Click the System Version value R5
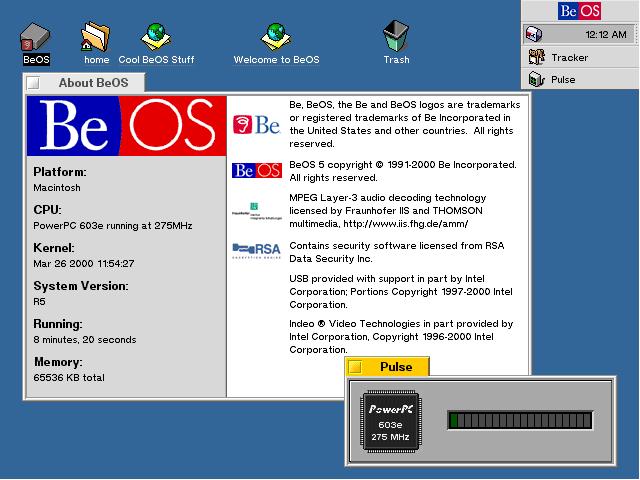The width and height of the screenshot is (640, 480). (x=39, y=302)
